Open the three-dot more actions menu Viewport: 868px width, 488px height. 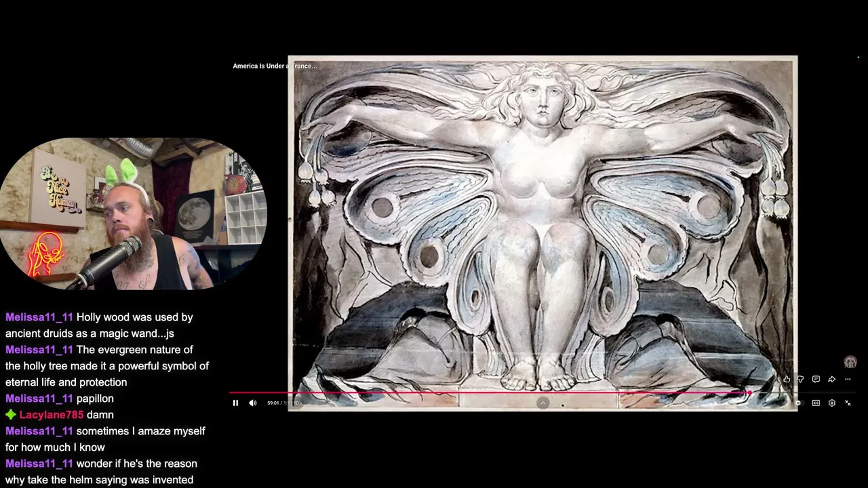point(848,380)
